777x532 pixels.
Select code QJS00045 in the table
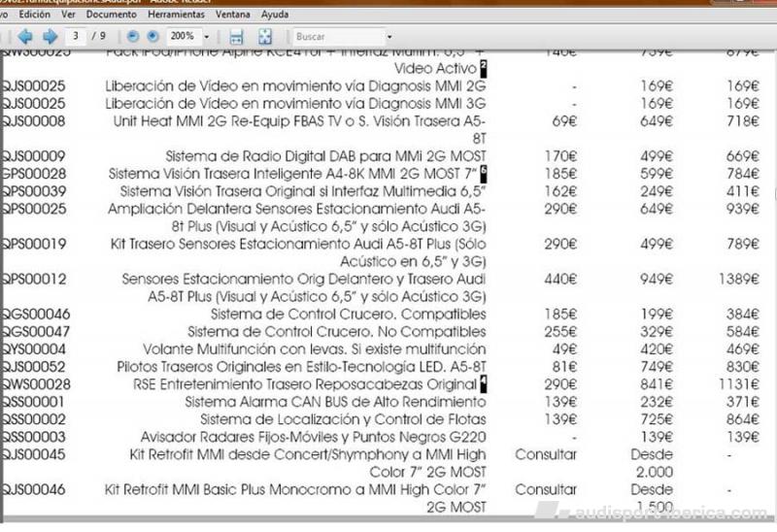click(x=34, y=454)
